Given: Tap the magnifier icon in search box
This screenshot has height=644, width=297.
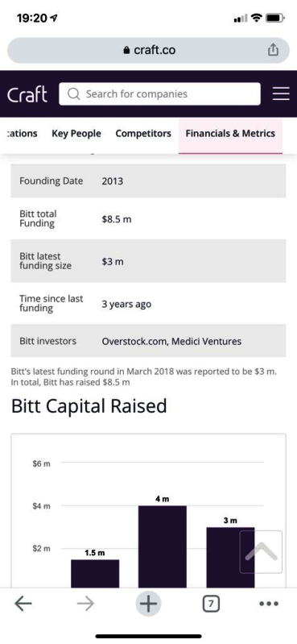Looking at the screenshot, I should point(73,94).
